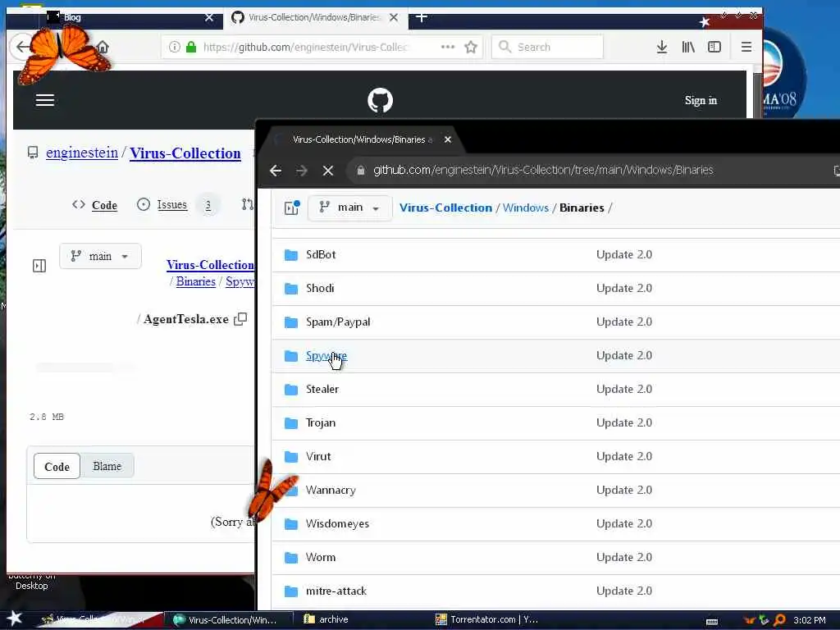840x630 pixels.
Task: Open Shodi folder
Action: (320, 288)
